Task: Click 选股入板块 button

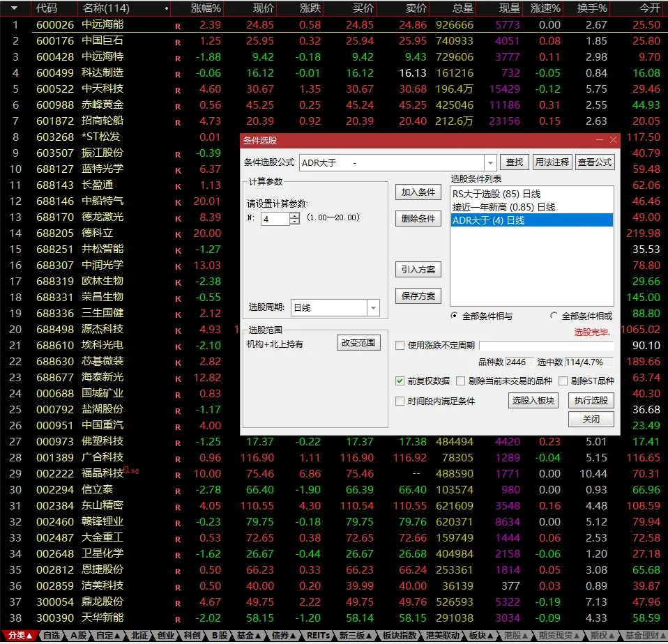Action: click(533, 401)
